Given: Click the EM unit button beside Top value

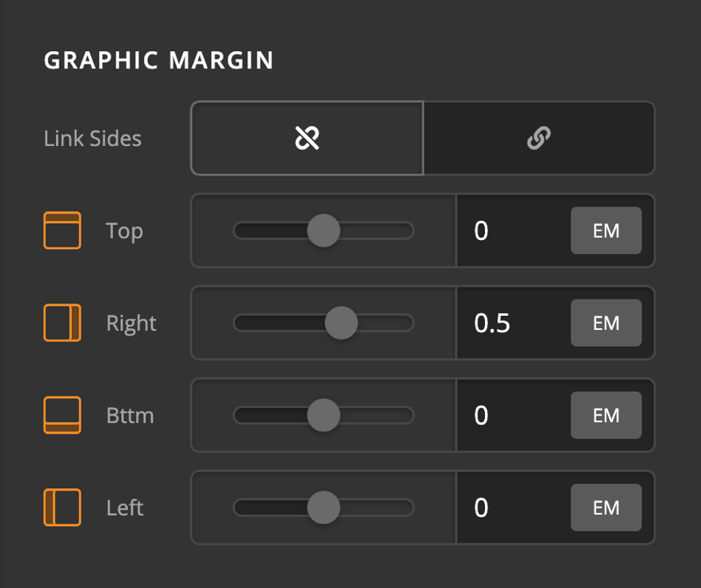Looking at the screenshot, I should click(x=606, y=231).
